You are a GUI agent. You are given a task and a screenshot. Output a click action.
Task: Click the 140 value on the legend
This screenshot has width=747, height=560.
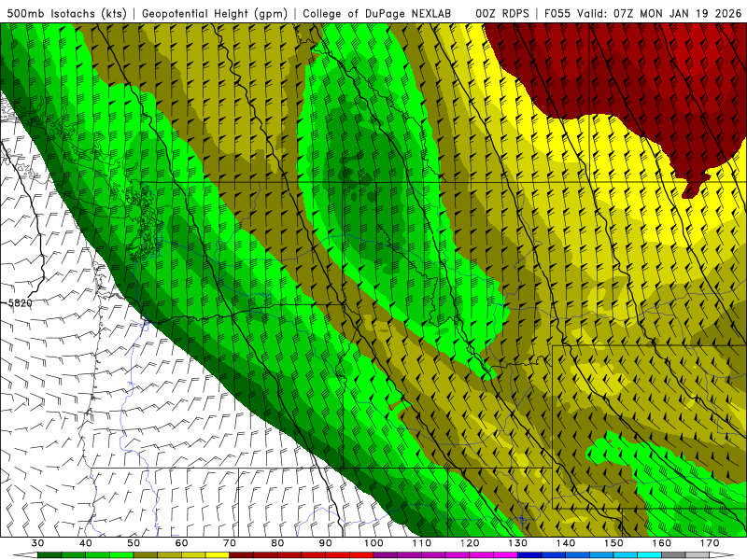point(566,543)
